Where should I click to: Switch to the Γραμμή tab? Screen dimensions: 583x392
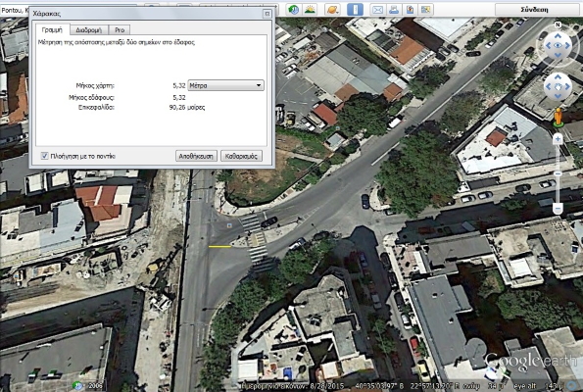click(52, 29)
